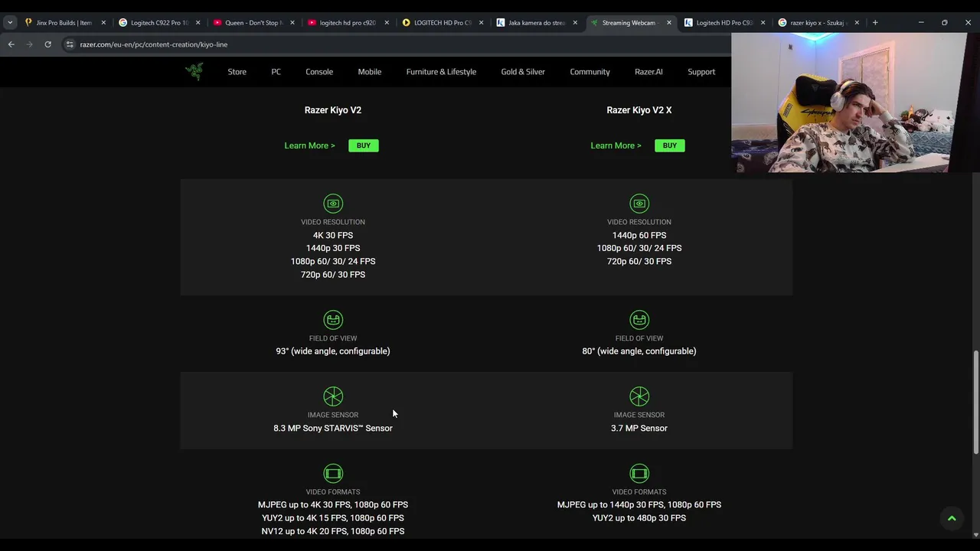Click the site info icon in the address bar
The height and width of the screenshot is (551, 980).
(x=70, y=44)
